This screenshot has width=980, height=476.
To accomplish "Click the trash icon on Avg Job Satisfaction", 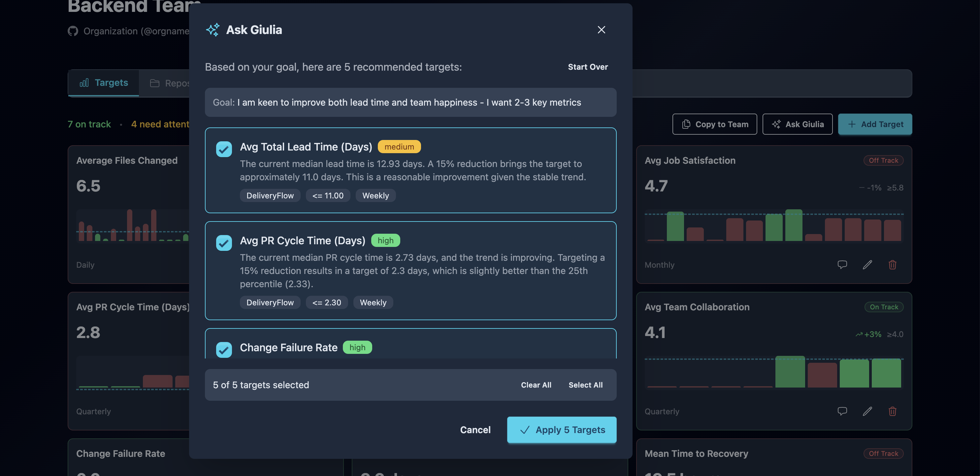I will click(893, 264).
